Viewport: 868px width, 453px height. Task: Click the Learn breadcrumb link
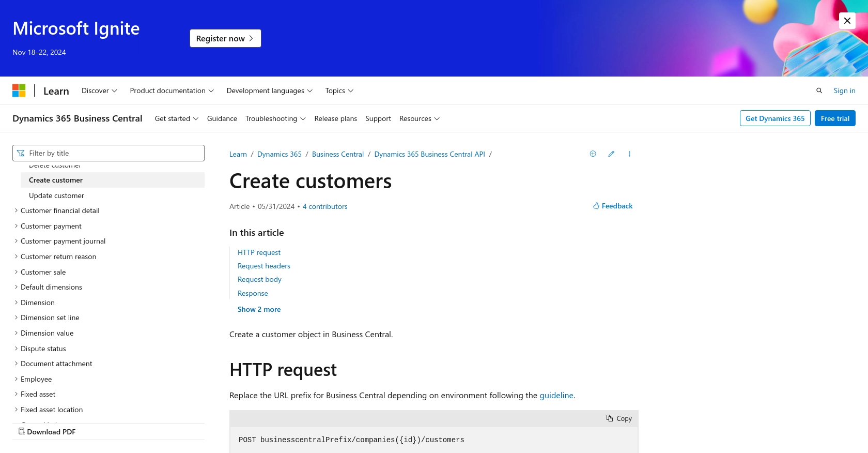click(x=238, y=154)
